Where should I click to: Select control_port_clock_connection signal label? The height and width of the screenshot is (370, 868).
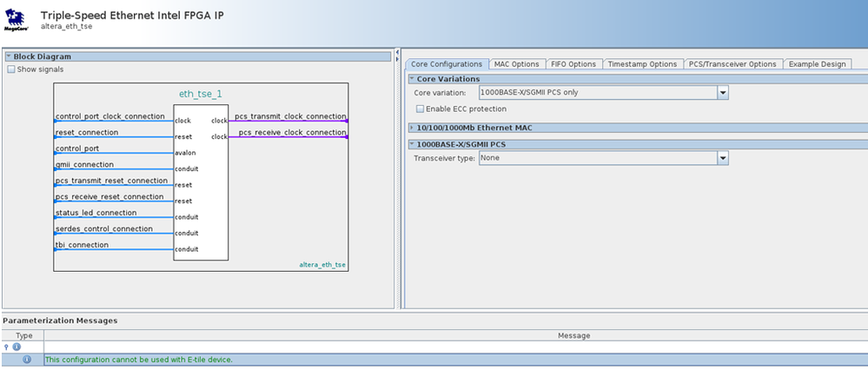pos(109,116)
